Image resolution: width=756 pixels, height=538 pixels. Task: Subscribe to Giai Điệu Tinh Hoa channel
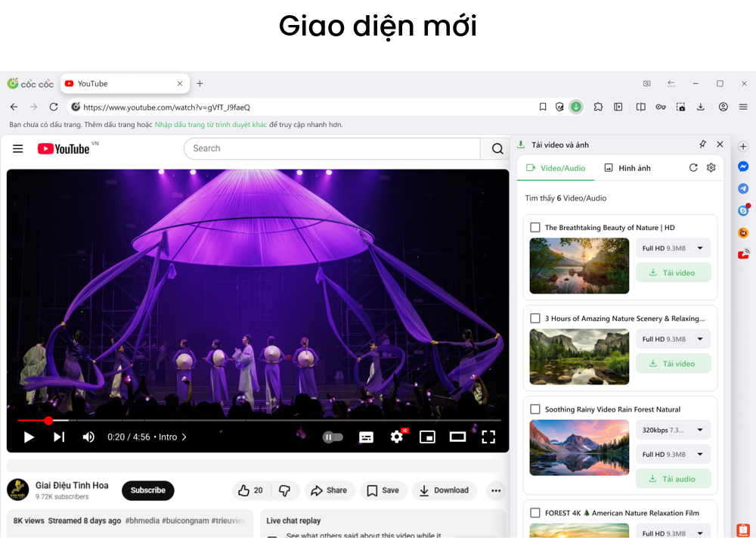pyautogui.click(x=148, y=490)
